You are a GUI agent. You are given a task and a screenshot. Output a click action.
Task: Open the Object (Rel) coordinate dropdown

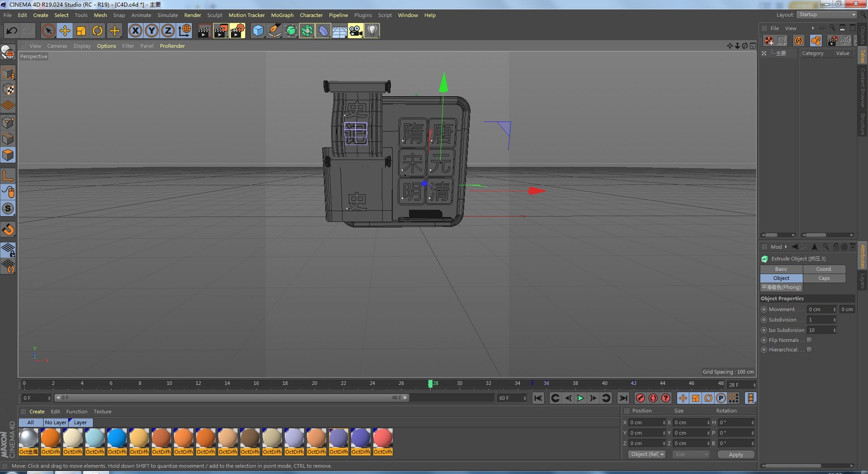point(647,455)
